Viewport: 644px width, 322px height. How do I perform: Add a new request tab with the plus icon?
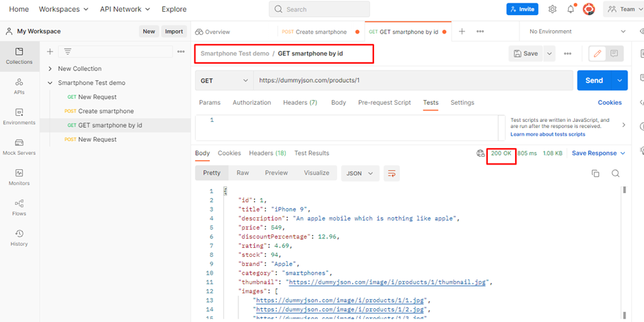point(462,32)
